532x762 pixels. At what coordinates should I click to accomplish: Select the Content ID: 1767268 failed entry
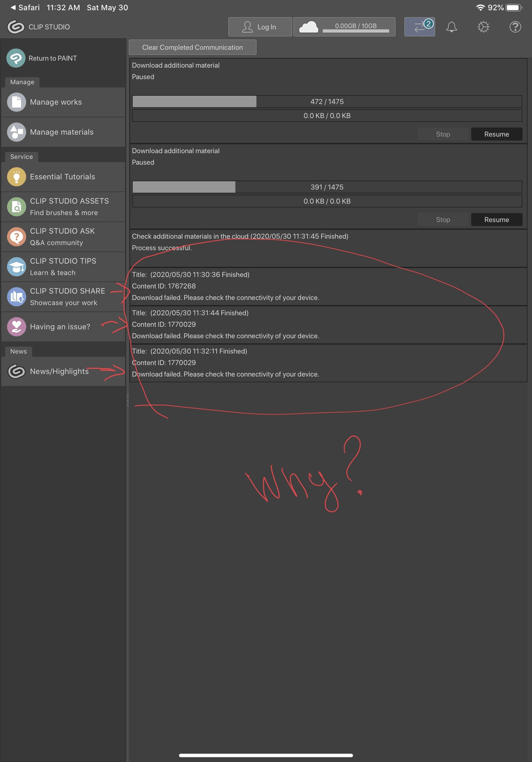pos(328,286)
